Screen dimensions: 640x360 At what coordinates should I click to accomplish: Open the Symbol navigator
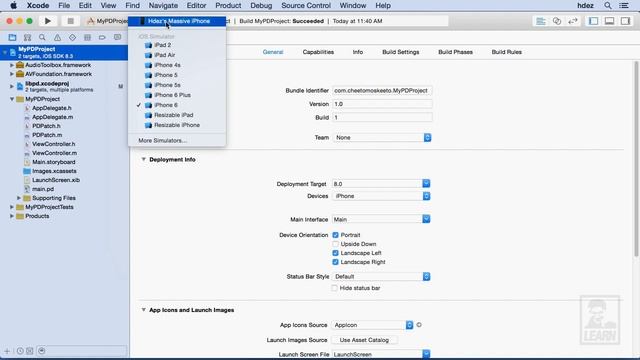pyautogui.click(x=27, y=38)
